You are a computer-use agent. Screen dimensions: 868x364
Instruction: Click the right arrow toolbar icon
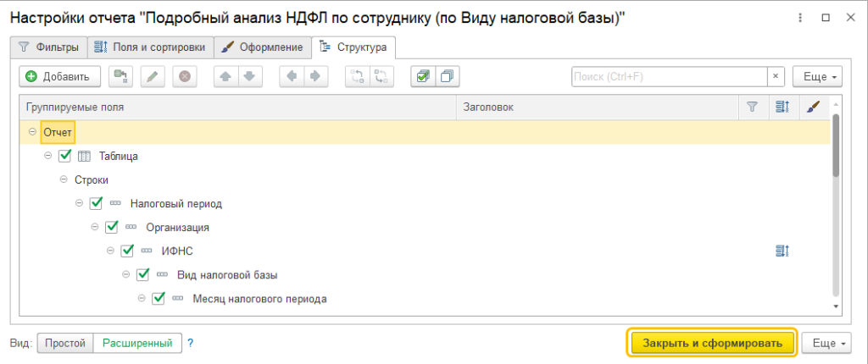[315, 77]
